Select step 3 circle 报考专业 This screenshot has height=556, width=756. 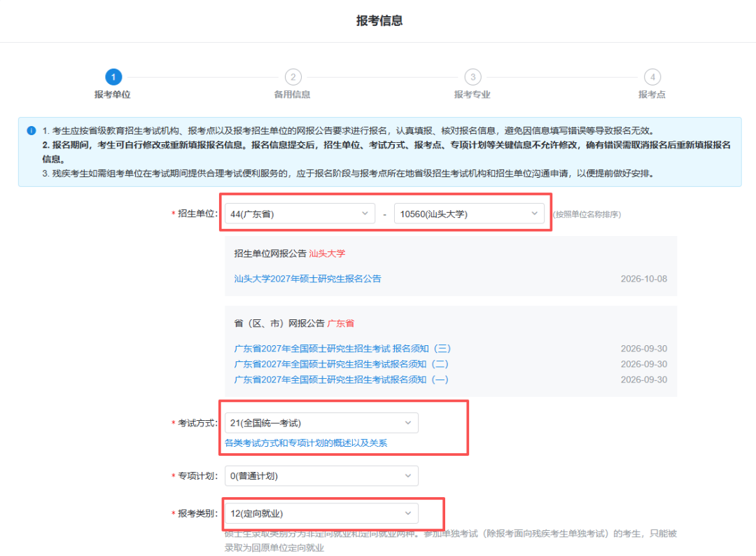click(473, 77)
